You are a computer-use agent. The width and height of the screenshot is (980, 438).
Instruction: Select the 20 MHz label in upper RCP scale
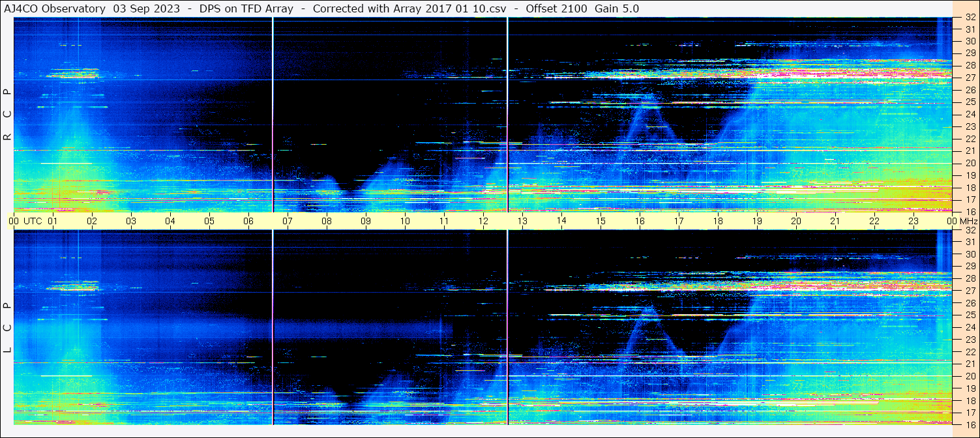coord(970,163)
